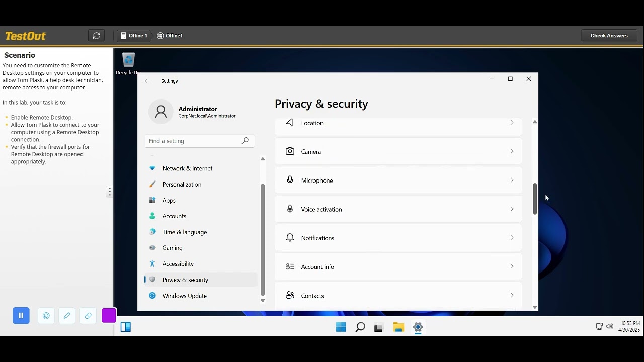Click the volume speaker tray icon
The image size is (644, 362).
pos(610,327)
